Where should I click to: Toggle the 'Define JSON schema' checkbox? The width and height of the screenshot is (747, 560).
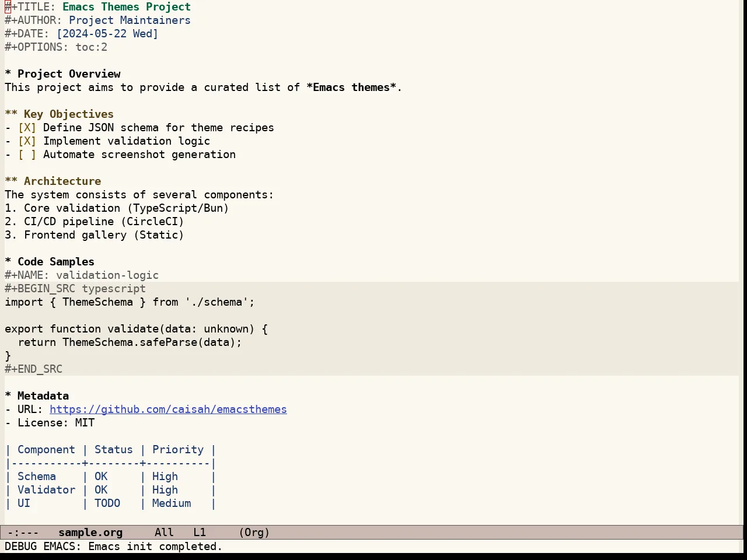pos(27,128)
